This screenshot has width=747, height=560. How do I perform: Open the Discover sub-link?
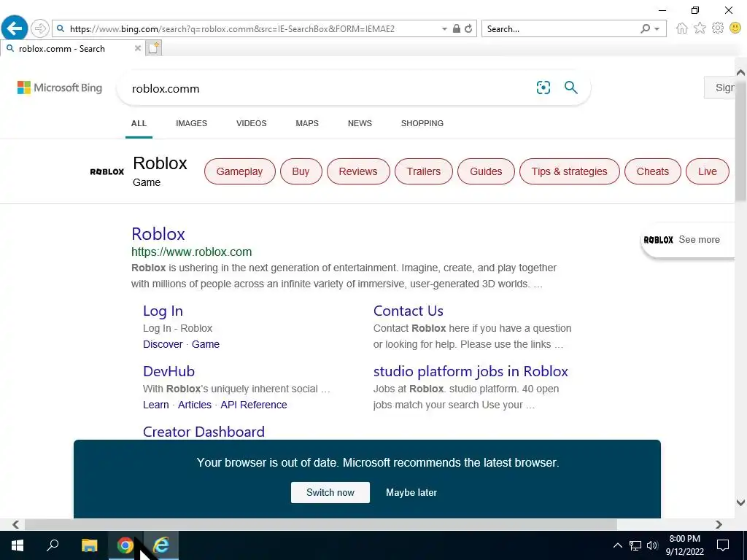coord(163,344)
